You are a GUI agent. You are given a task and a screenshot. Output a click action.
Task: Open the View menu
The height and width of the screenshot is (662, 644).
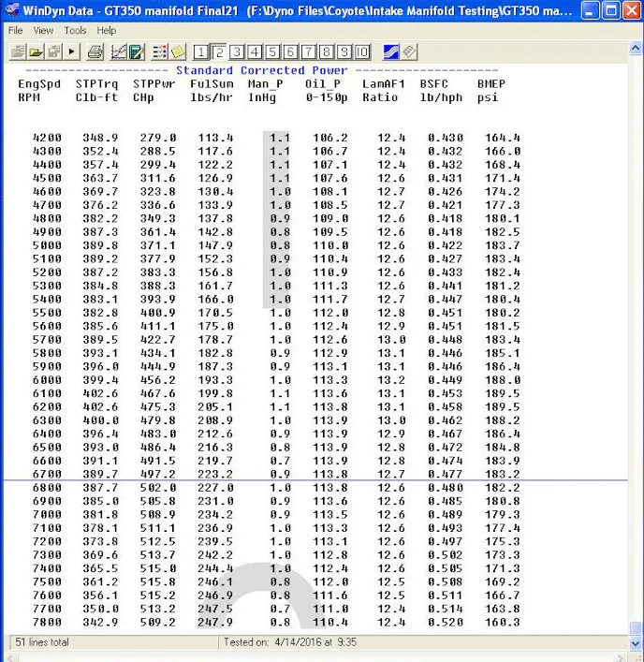[43, 30]
